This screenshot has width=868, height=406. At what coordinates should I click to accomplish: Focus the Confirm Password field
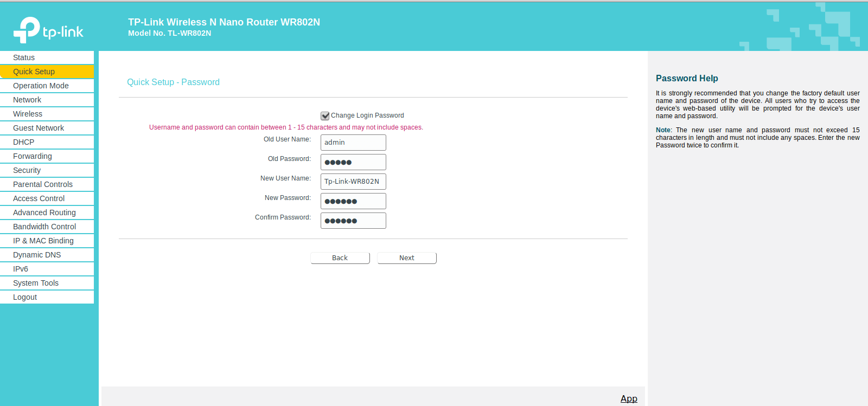[x=353, y=221]
